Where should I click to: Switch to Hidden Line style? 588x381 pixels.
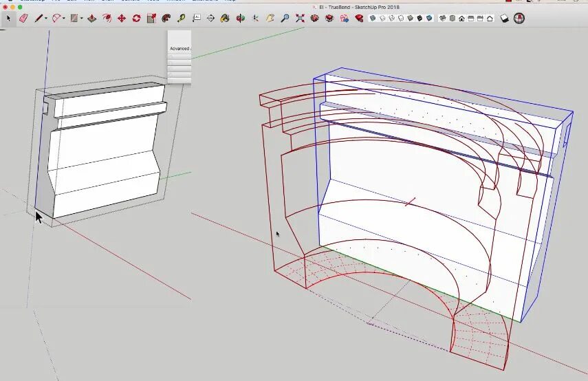[401, 18]
